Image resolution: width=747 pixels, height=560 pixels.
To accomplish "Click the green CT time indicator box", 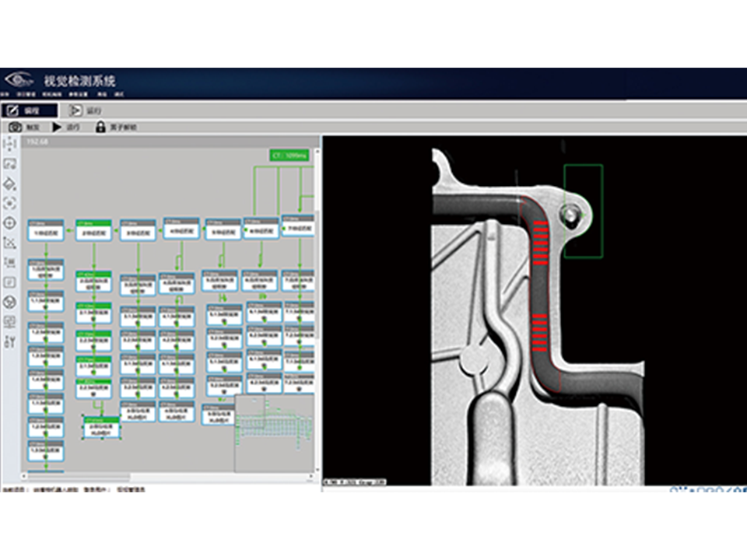I will [x=289, y=156].
